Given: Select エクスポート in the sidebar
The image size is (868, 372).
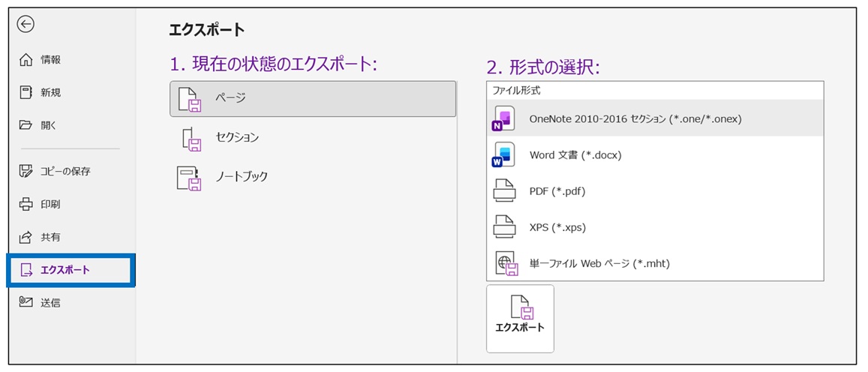Looking at the screenshot, I should [71, 270].
